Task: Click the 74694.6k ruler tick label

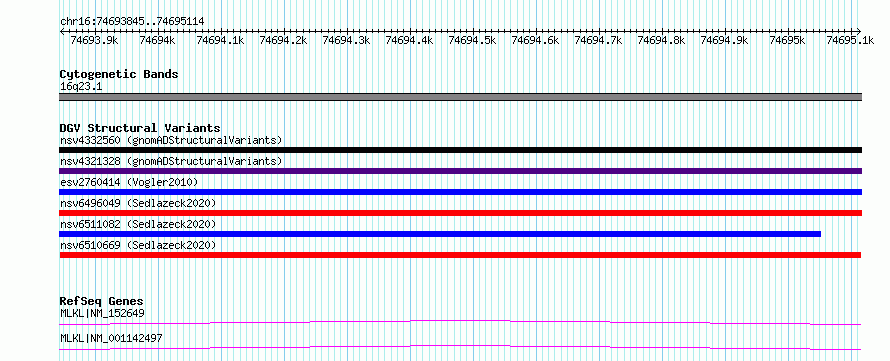Action: tap(535, 40)
